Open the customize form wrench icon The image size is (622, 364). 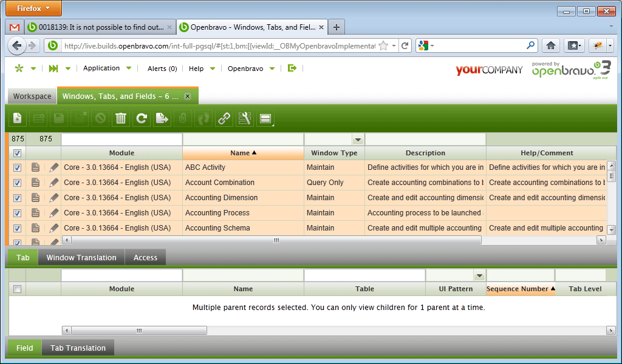pos(245,119)
